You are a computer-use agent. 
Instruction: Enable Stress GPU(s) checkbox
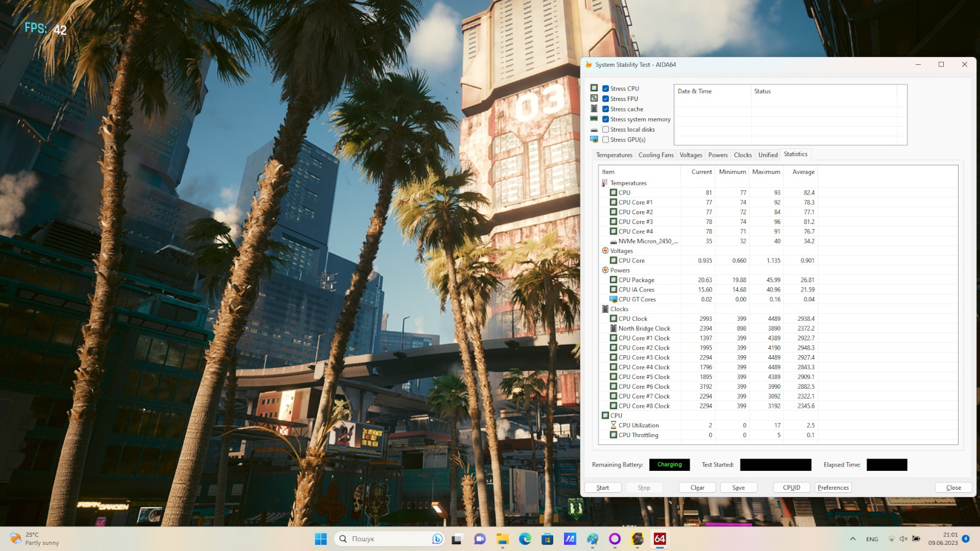[x=605, y=140]
